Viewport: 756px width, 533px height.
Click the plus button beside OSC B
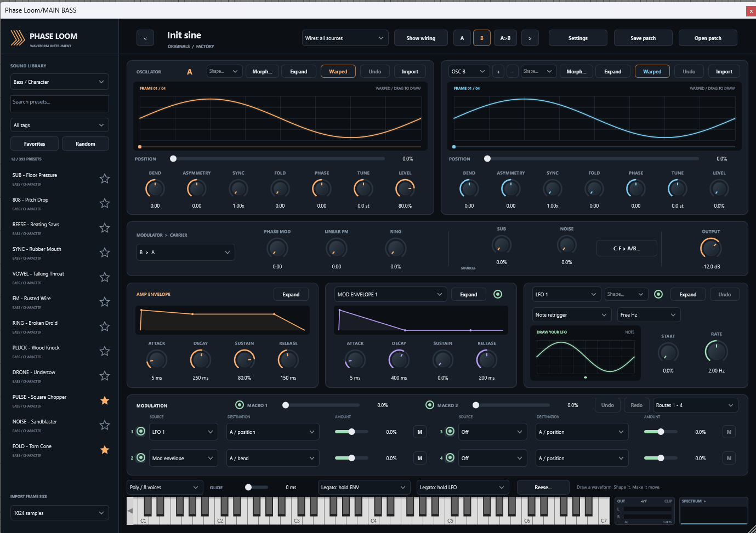498,72
